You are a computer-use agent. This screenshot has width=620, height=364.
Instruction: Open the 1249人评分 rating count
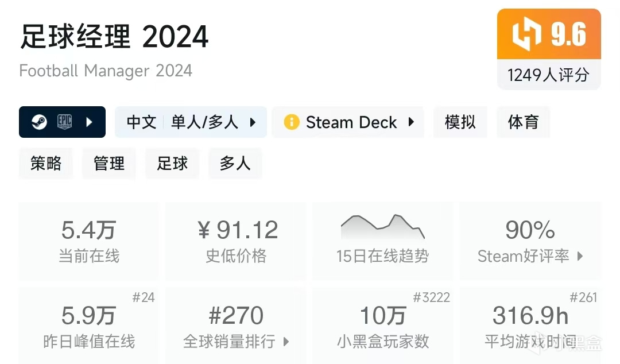tap(548, 75)
